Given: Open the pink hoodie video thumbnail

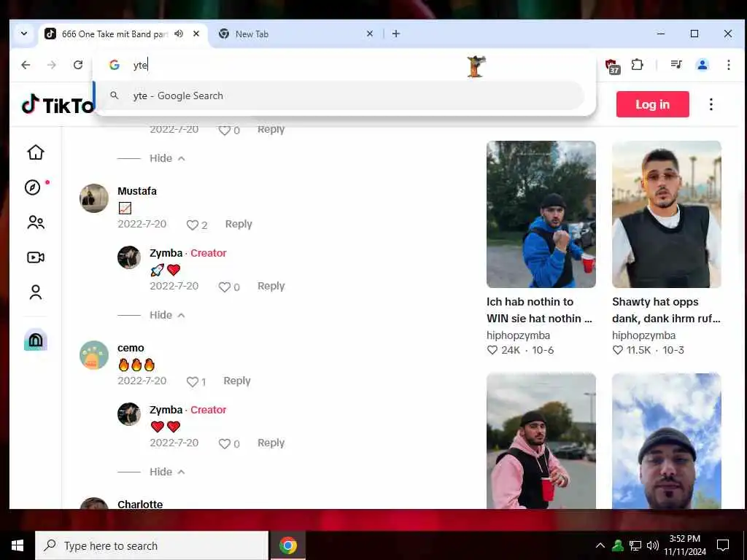Looking at the screenshot, I should 541,441.
